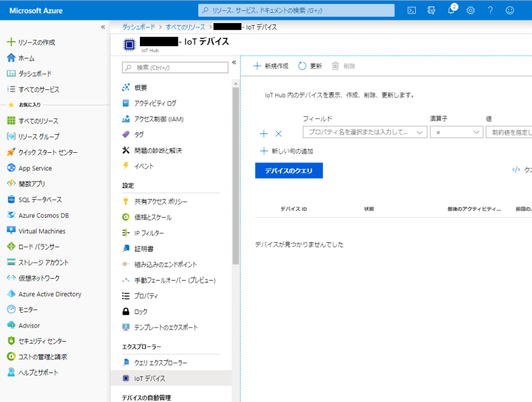The width and height of the screenshot is (532, 402).
Task: Open リソース グループ in sidebar
Action: 33,137
